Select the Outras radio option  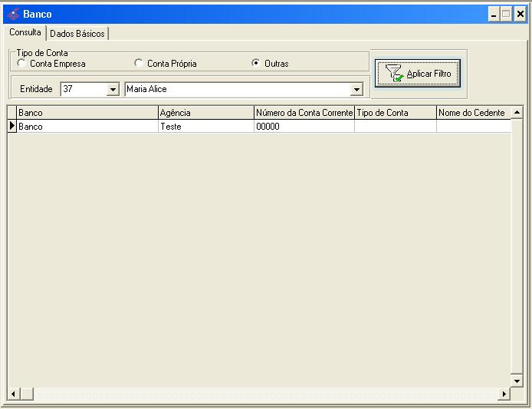pyautogui.click(x=256, y=64)
